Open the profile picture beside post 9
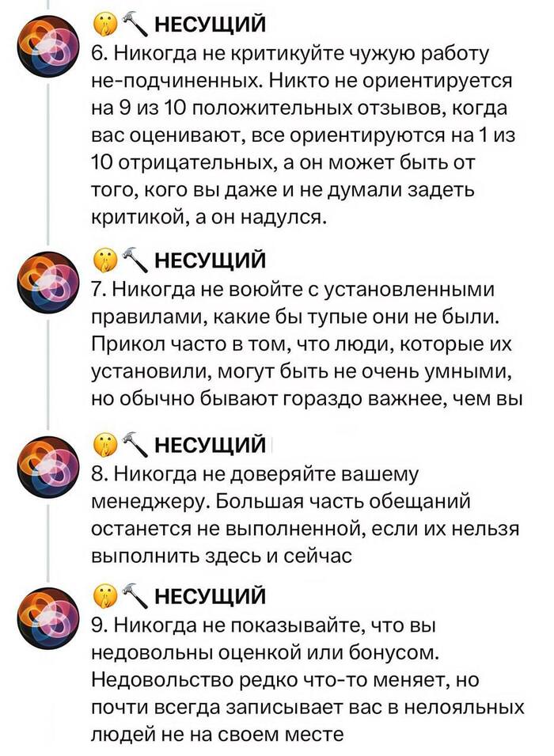Viewport: 554px width, 756px height. [49, 615]
